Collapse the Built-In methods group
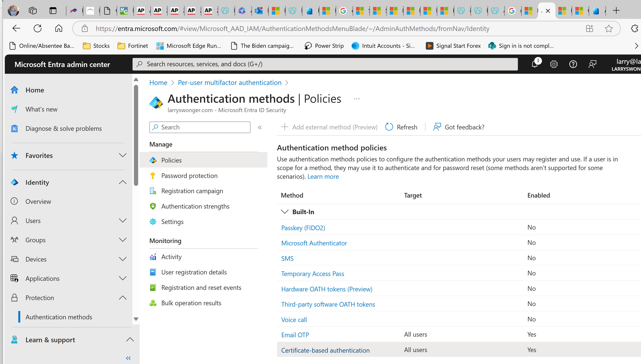 point(285,212)
